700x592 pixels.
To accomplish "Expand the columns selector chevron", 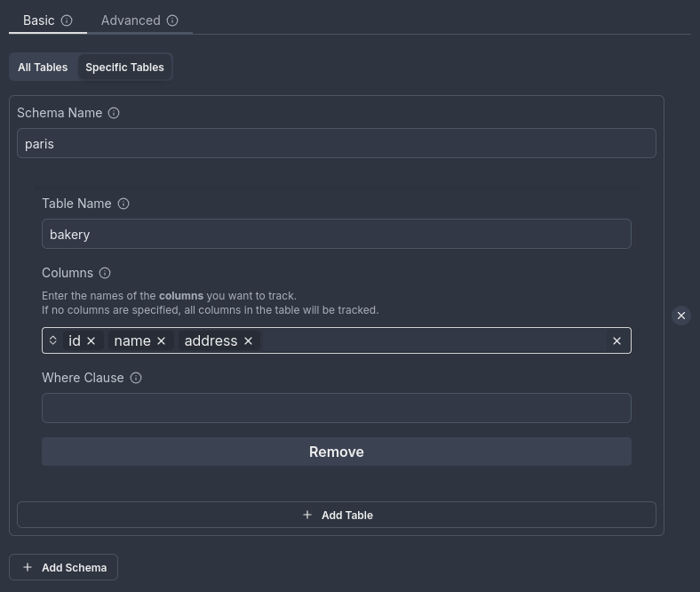I will click(x=53, y=340).
